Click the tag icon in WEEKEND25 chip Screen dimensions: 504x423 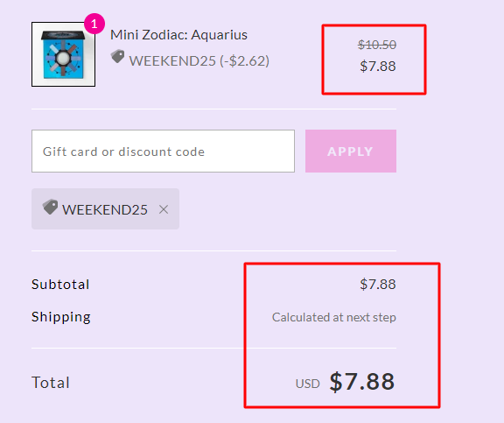pyautogui.click(x=50, y=207)
